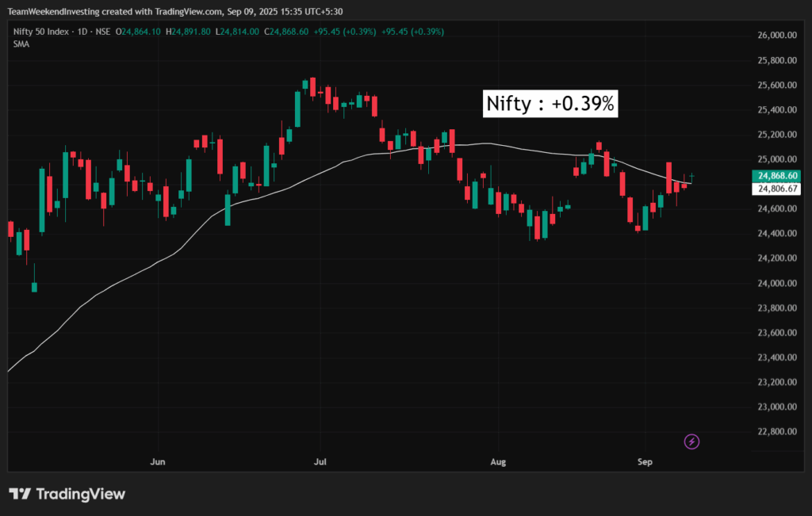The width and height of the screenshot is (812, 516).
Task: Click the Sep label on time axis
Action: (645, 461)
